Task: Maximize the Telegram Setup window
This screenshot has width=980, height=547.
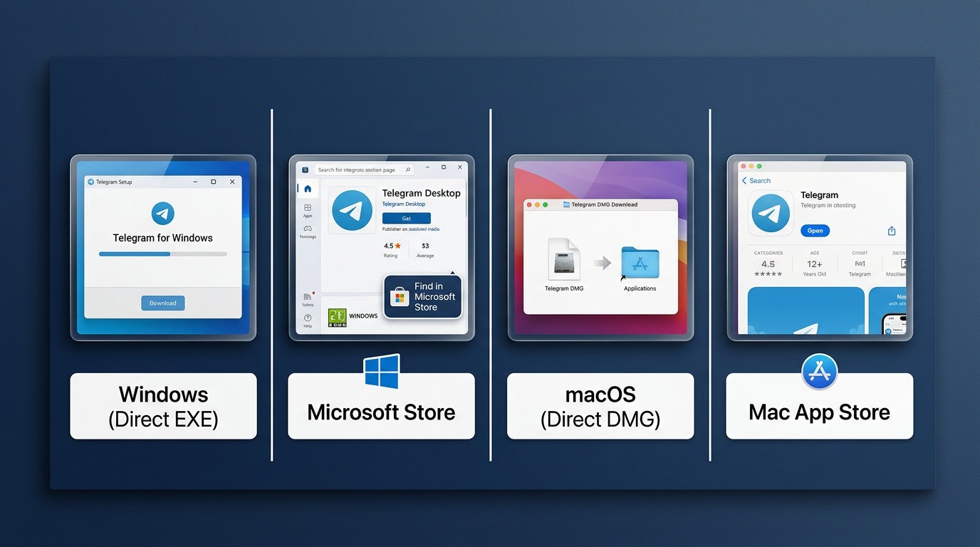Action: [214, 182]
